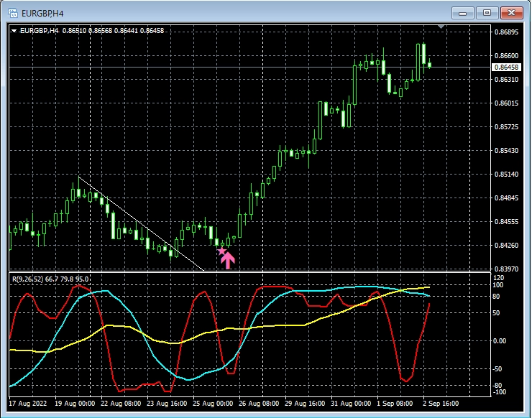Click the pink up arrow buy signal
532x418 pixels.
click(228, 259)
